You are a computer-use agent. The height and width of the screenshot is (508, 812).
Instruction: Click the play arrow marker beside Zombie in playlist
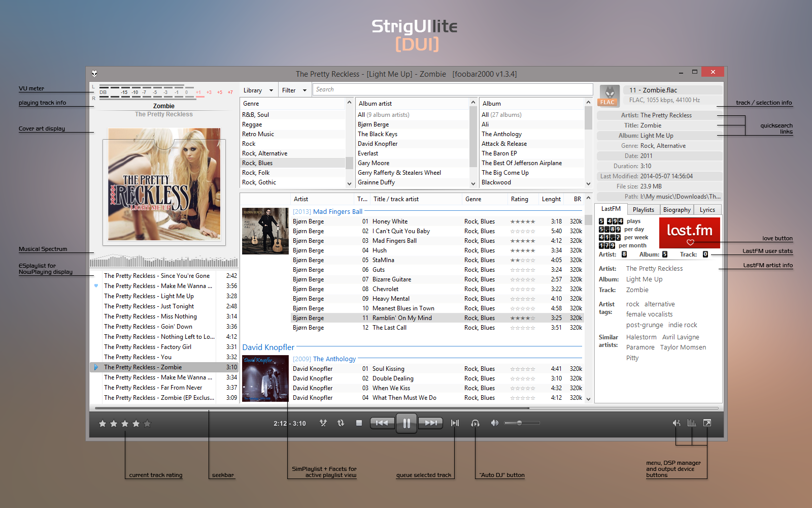(96, 367)
